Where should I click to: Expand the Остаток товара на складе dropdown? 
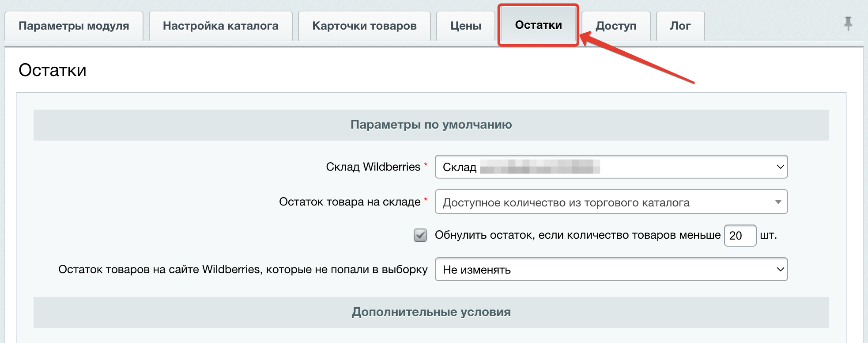(x=611, y=202)
